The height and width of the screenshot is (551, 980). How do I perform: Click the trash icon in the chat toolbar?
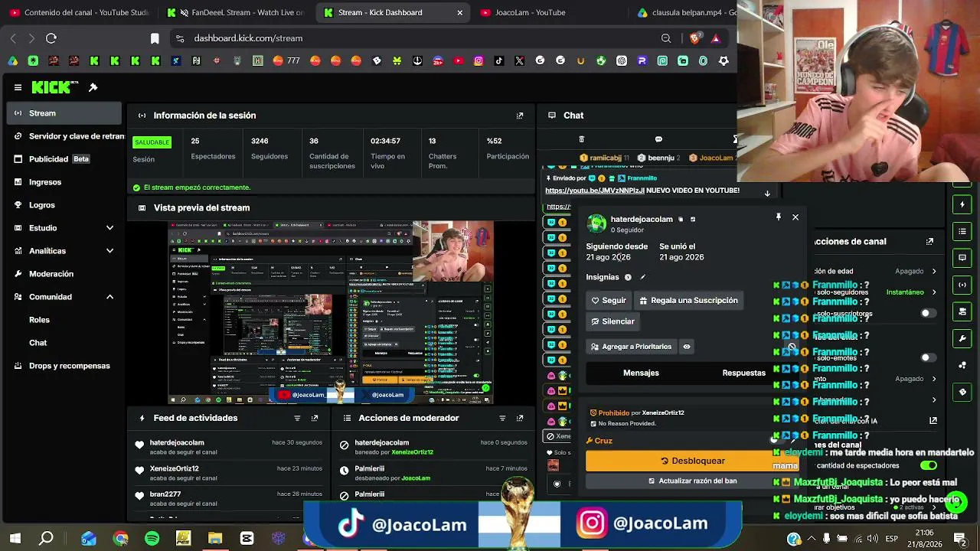coord(581,139)
